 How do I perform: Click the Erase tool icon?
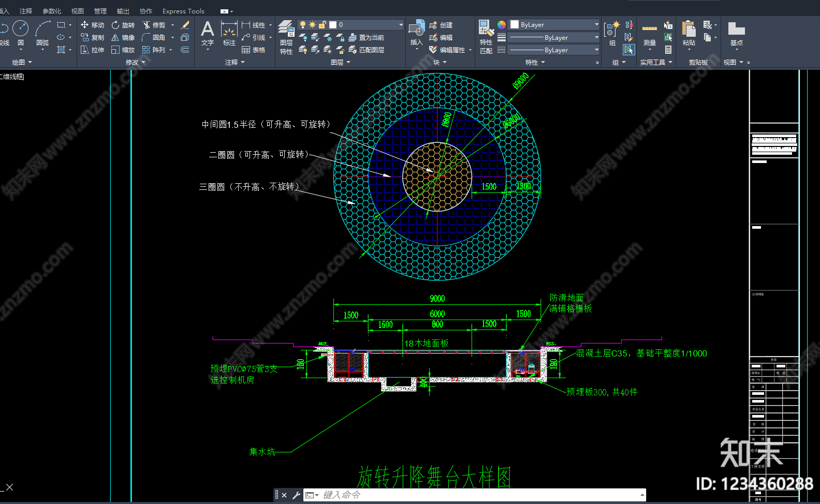(x=185, y=25)
